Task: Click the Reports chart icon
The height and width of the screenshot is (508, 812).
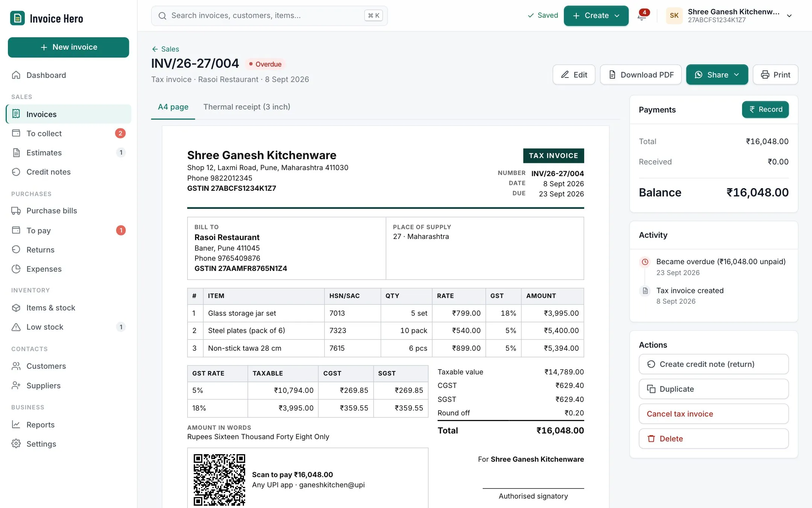Action: [x=16, y=425]
